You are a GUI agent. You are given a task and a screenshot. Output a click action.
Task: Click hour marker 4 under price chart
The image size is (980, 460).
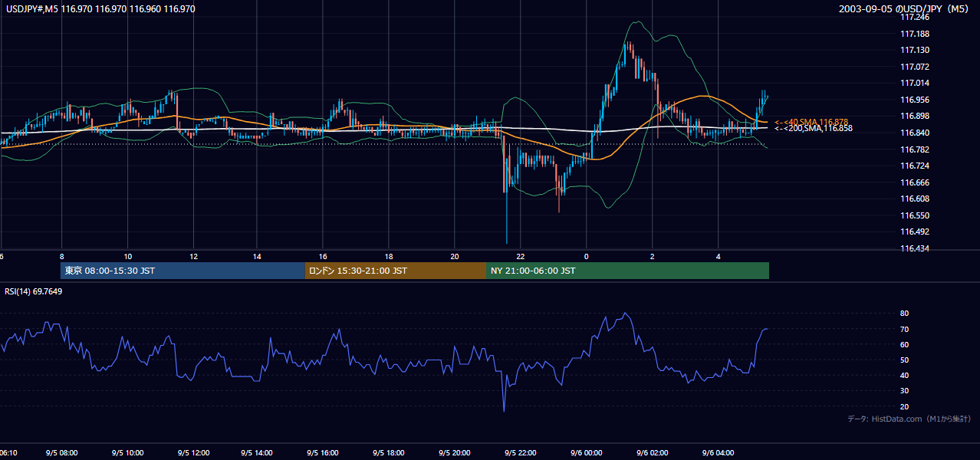[x=718, y=256]
